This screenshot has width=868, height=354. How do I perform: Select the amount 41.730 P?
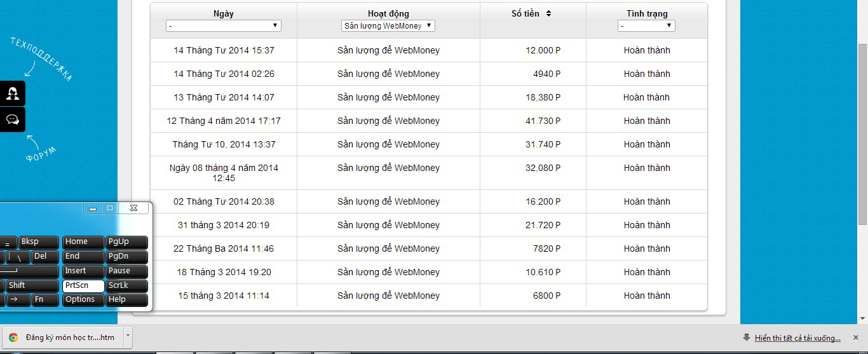click(x=543, y=121)
